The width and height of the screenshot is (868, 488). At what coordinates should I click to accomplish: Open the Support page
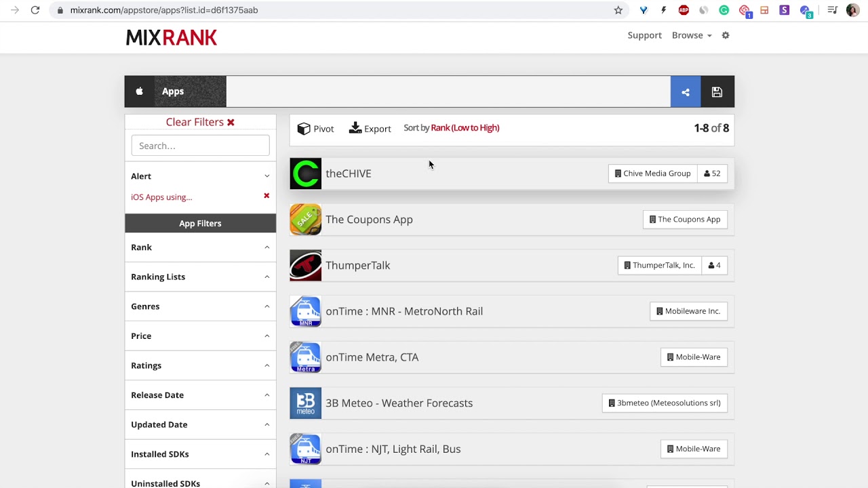[x=644, y=35]
